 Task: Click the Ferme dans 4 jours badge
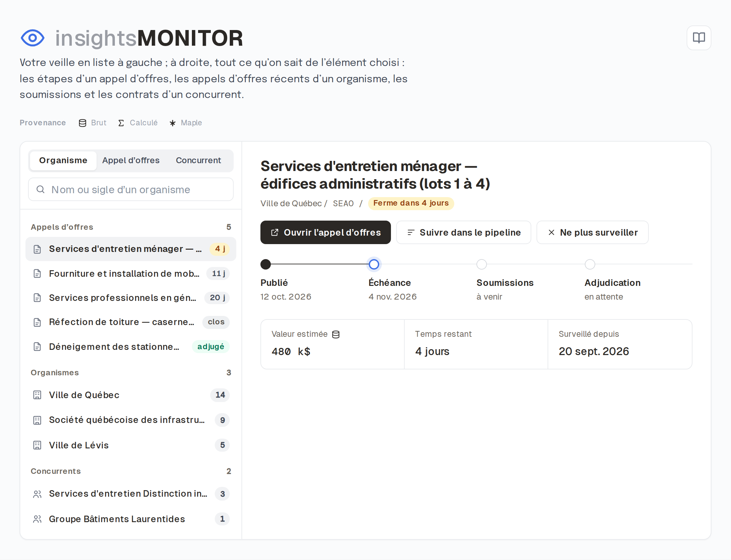(x=411, y=203)
